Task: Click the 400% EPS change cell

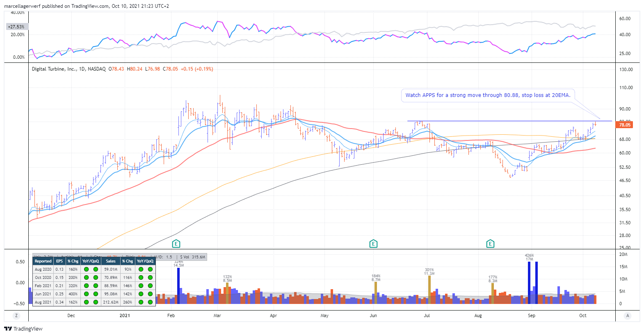Action: point(73,294)
